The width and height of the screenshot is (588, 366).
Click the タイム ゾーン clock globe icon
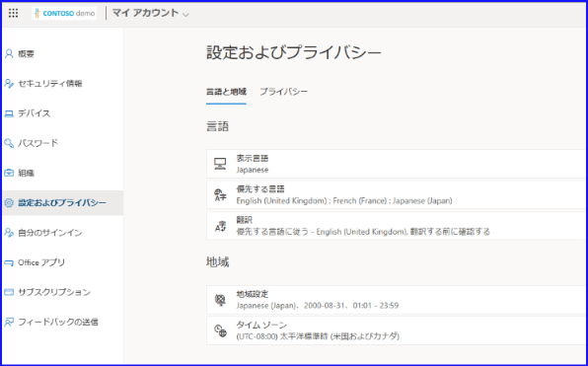(x=220, y=330)
